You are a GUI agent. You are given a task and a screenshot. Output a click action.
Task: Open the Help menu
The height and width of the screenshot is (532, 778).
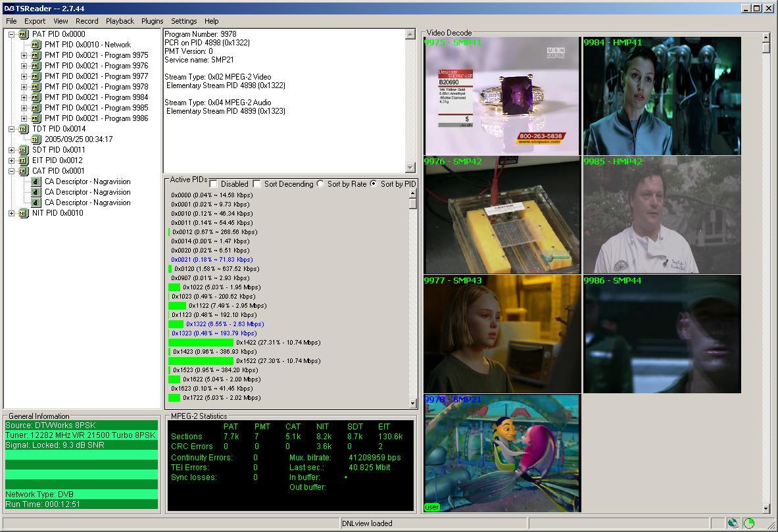click(x=211, y=21)
